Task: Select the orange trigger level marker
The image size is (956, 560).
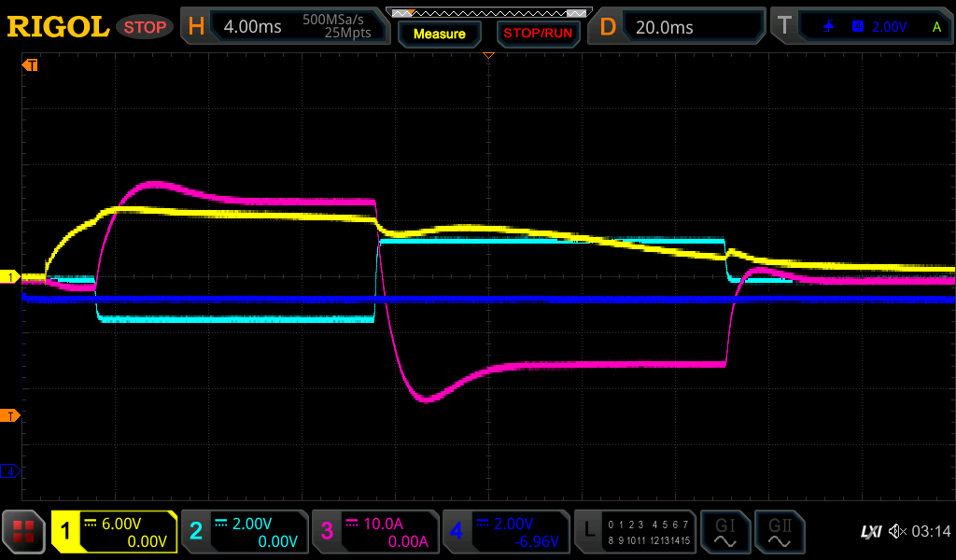Action: click(x=10, y=415)
